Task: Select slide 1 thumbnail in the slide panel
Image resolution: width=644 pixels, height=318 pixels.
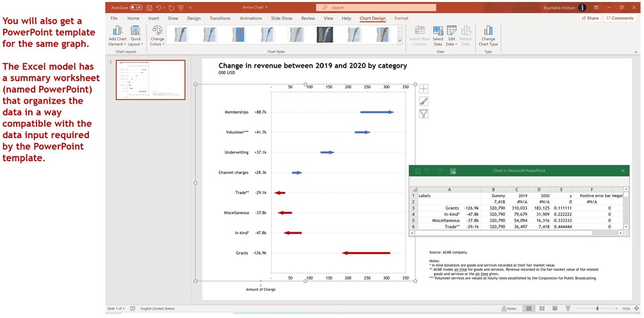Action: click(151, 80)
